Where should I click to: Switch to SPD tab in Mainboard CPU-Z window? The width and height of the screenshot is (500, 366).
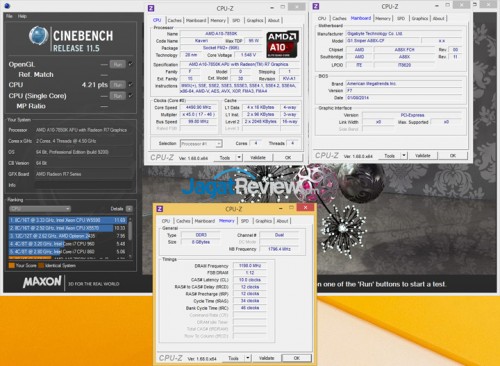[401, 18]
